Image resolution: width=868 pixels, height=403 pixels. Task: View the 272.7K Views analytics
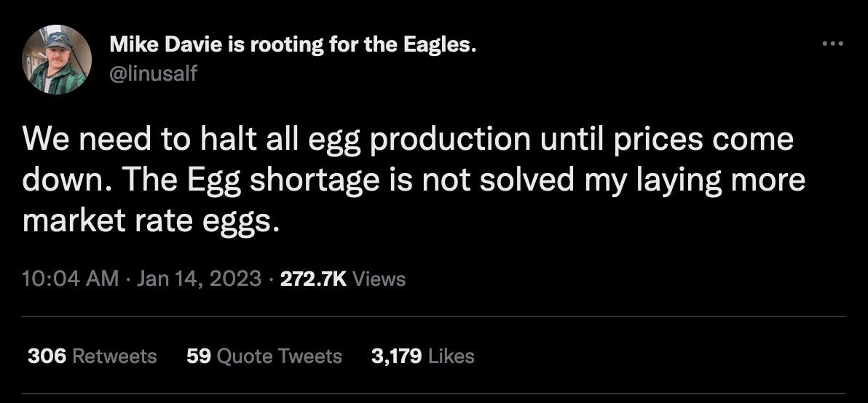pos(342,278)
